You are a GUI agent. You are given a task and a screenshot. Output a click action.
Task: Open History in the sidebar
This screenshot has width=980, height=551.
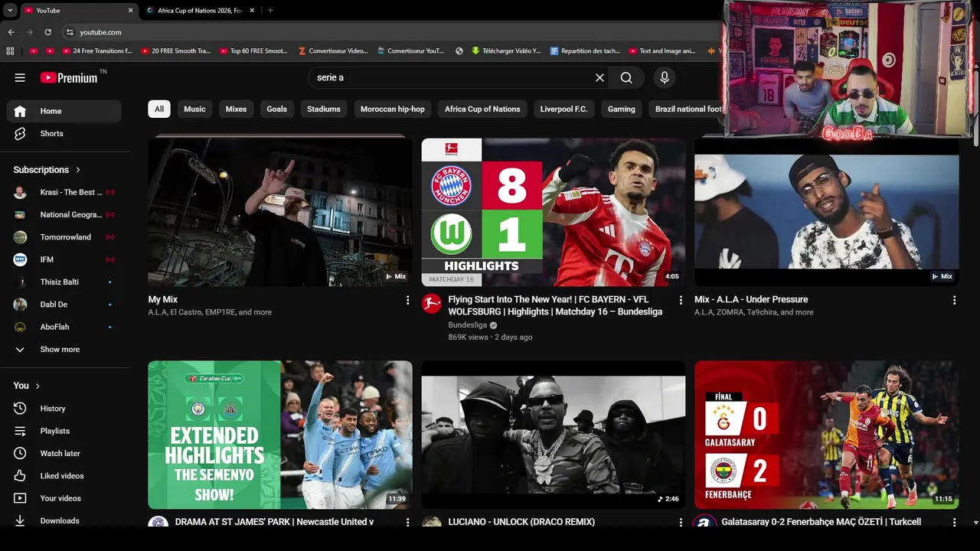(64, 409)
